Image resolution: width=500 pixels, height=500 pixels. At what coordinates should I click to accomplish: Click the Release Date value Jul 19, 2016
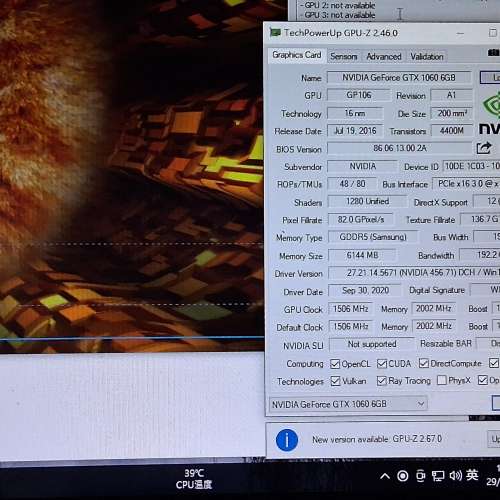[355, 131]
